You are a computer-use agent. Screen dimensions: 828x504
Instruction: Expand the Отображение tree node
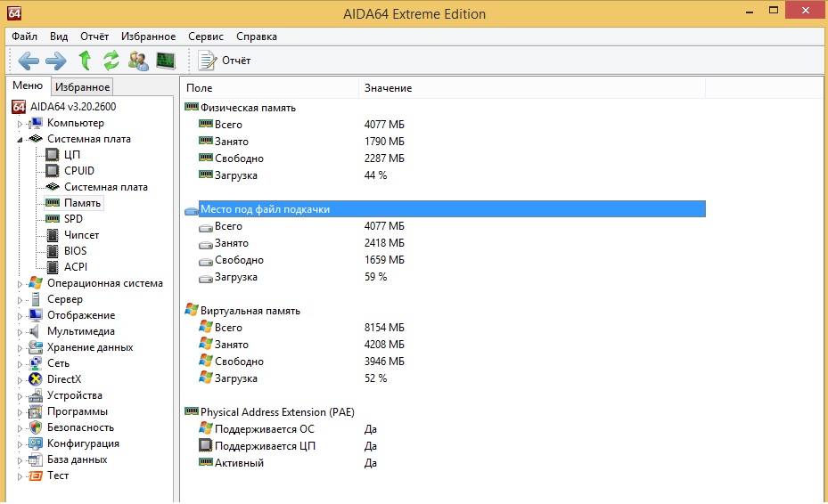tap(20, 316)
